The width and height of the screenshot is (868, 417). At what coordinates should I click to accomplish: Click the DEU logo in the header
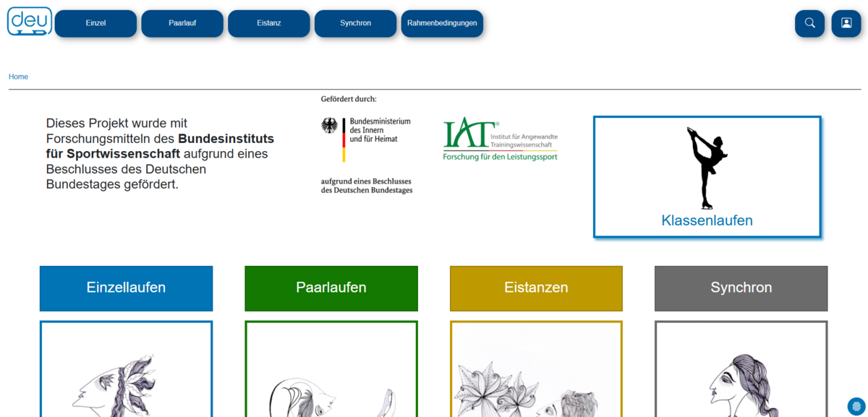30,22
